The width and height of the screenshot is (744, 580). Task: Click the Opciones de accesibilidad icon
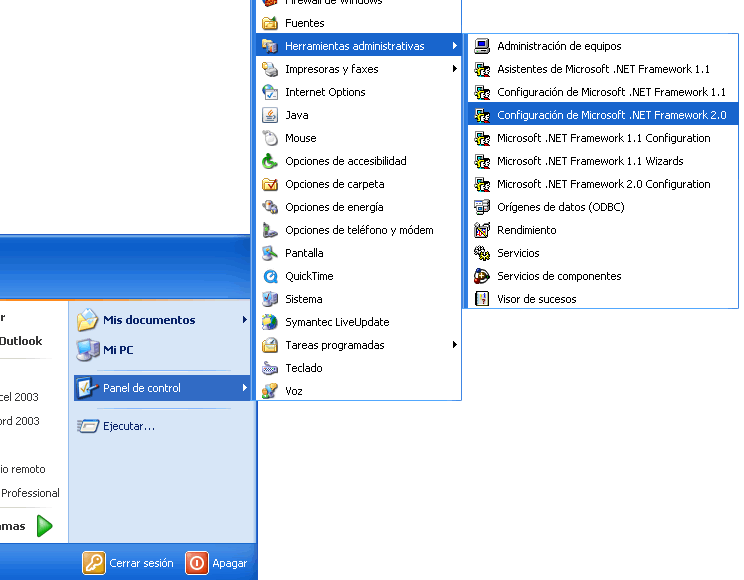tap(270, 161)
